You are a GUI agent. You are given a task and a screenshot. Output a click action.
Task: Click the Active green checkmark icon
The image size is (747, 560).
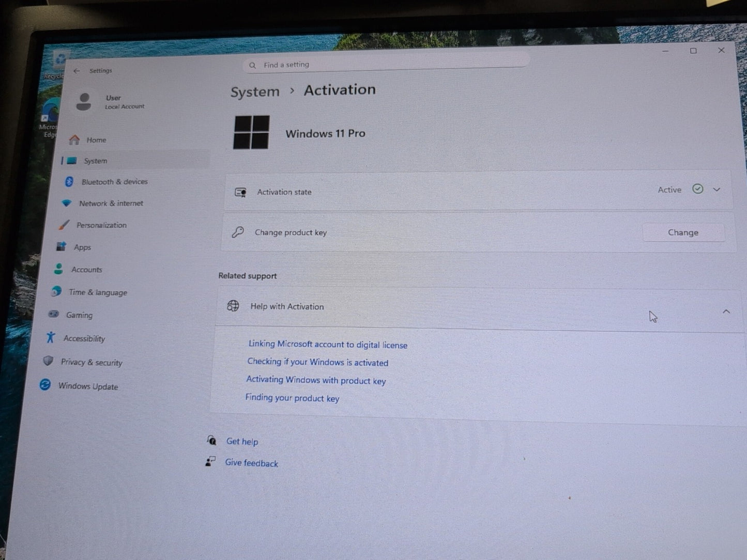(697, 189)
